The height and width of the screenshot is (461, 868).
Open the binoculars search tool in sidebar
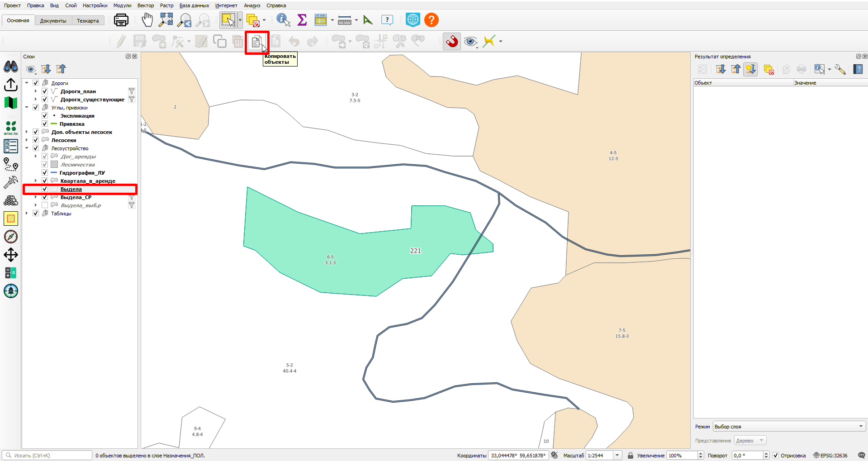[x=11, y=67]
